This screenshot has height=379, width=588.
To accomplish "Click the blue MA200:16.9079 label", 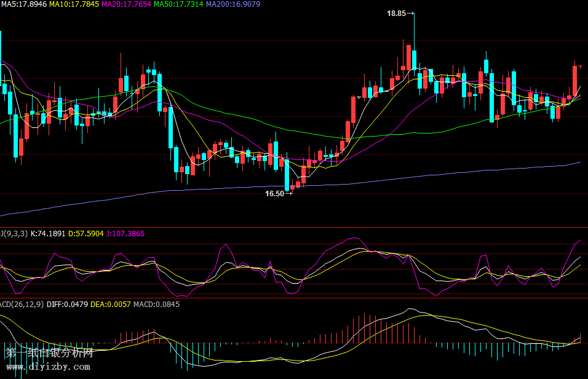I will [x=233, y=4].
